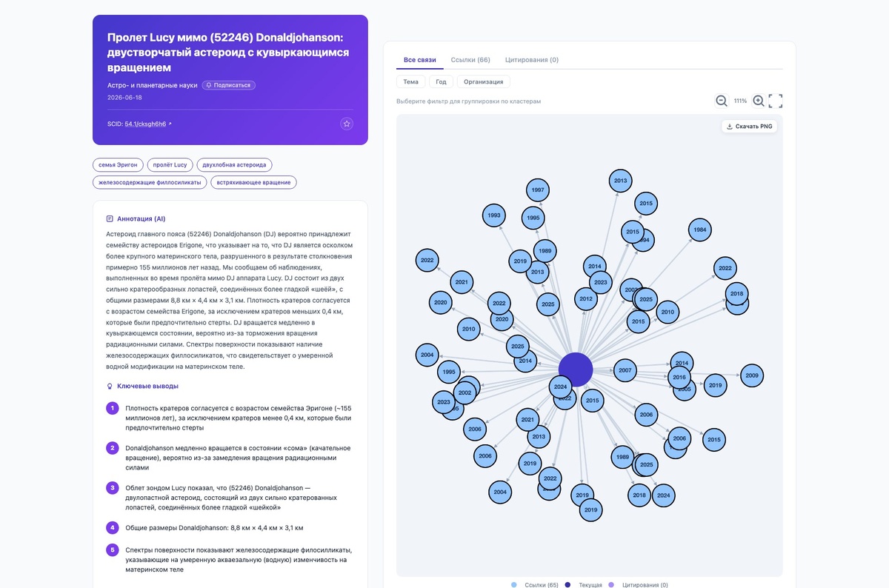
Task: Zoom in on the graph with the plus magnifier
Action: click(759, 101)
